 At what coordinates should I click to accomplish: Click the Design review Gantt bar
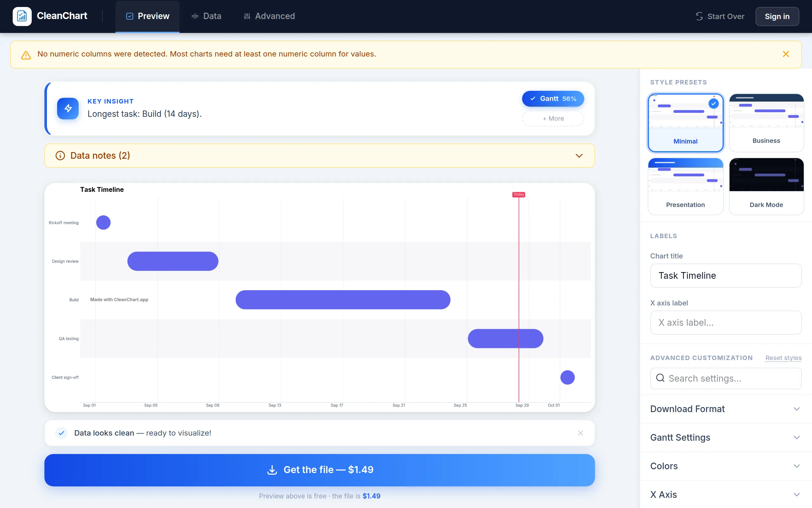(x=173, y=261)
